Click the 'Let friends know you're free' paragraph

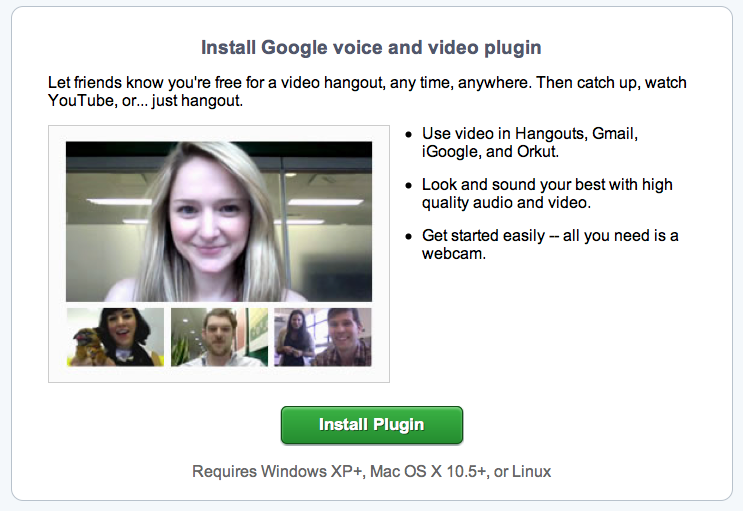click(x=367, y=91)
